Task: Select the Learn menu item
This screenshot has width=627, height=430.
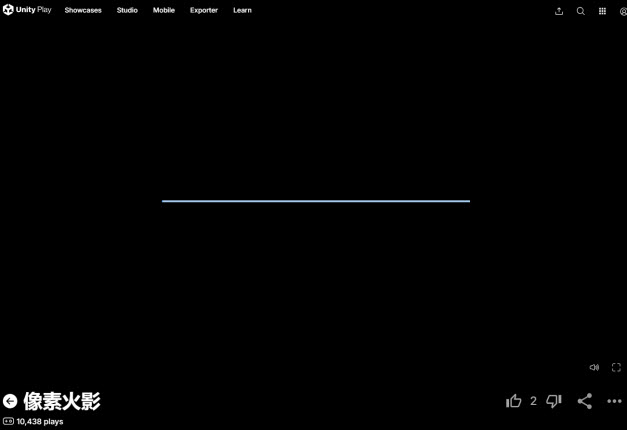Action: (x=242, y=10)
